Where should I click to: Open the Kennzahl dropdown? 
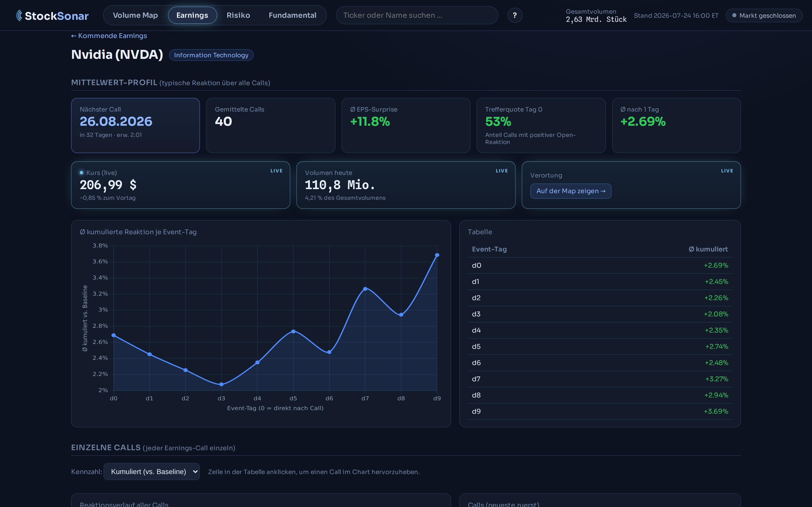(152, 472)
